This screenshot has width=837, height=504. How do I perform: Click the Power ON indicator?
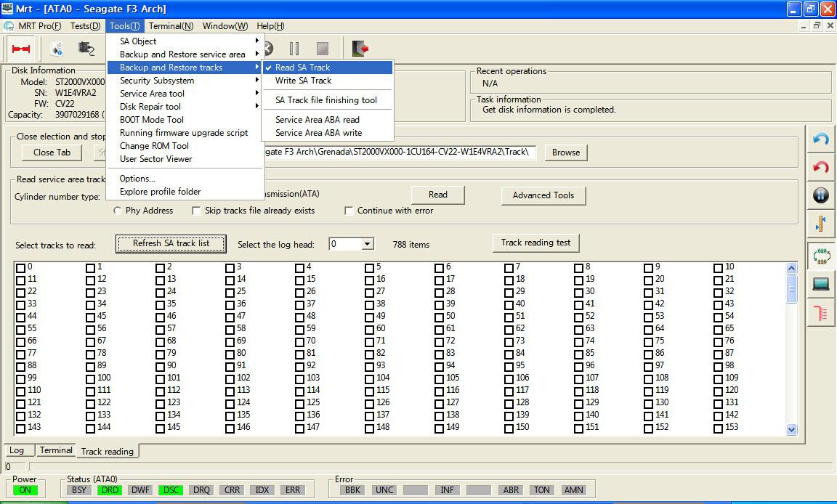25,490
